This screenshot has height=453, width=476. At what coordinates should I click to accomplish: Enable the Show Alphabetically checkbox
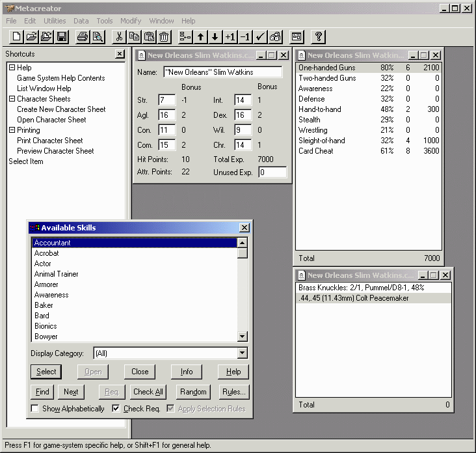coord(35,409)
